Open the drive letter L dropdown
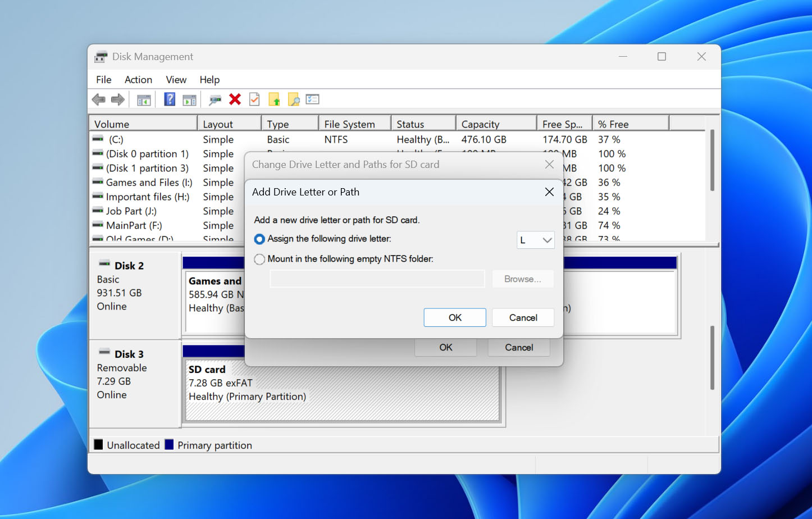Image resolution: width=812 pixels, height=519 pixels. coord(536,240)
